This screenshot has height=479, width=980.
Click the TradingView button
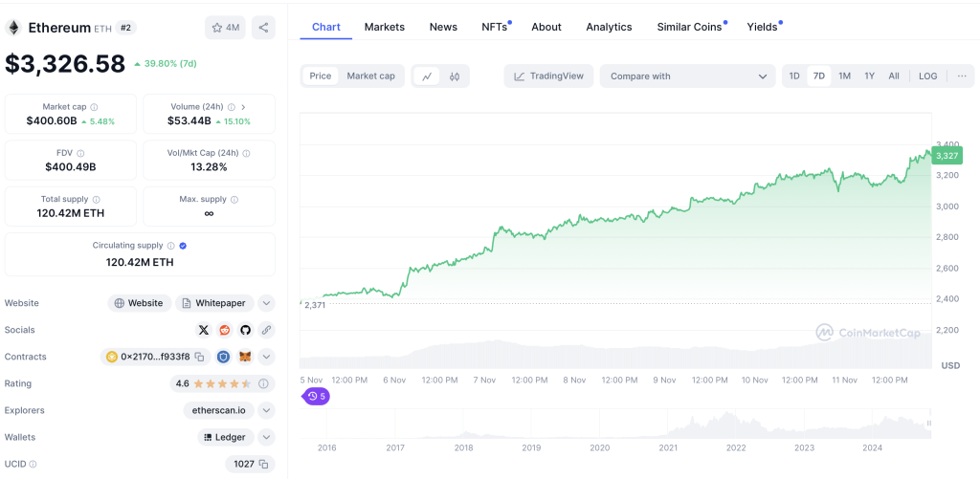click(548, 76)
